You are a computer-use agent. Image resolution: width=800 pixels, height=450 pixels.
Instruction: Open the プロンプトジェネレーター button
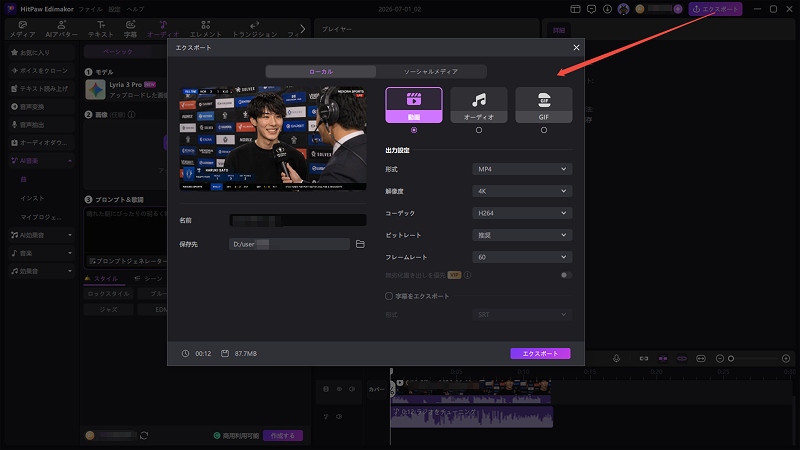coord(126,261)
